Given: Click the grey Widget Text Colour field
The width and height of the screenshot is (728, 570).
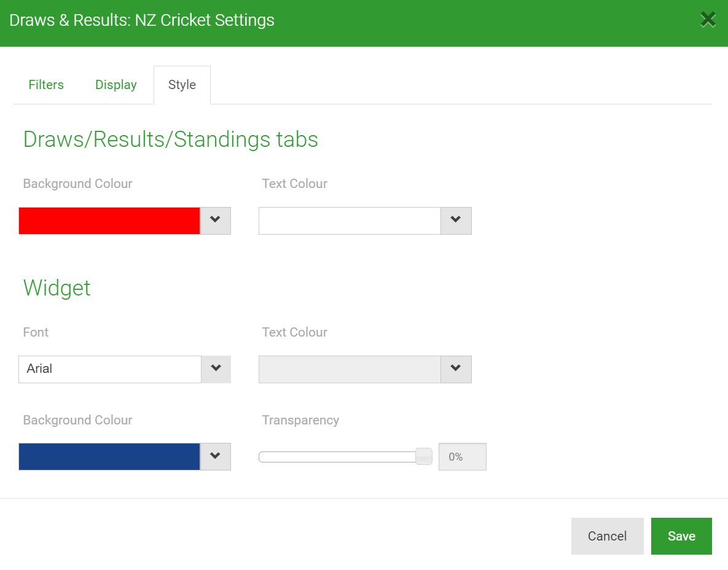Looking at the screenshot, I should (350, 369).
